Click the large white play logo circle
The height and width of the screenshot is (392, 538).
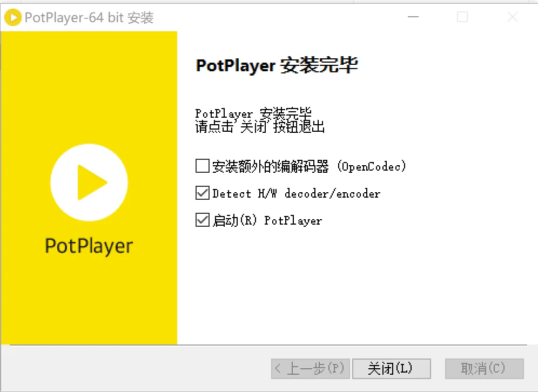click(89, 183)
